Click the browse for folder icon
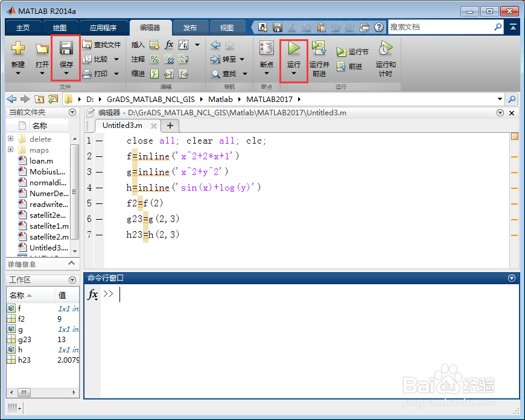The width and height of the screenshot is (525, 420). coord(53,99)
